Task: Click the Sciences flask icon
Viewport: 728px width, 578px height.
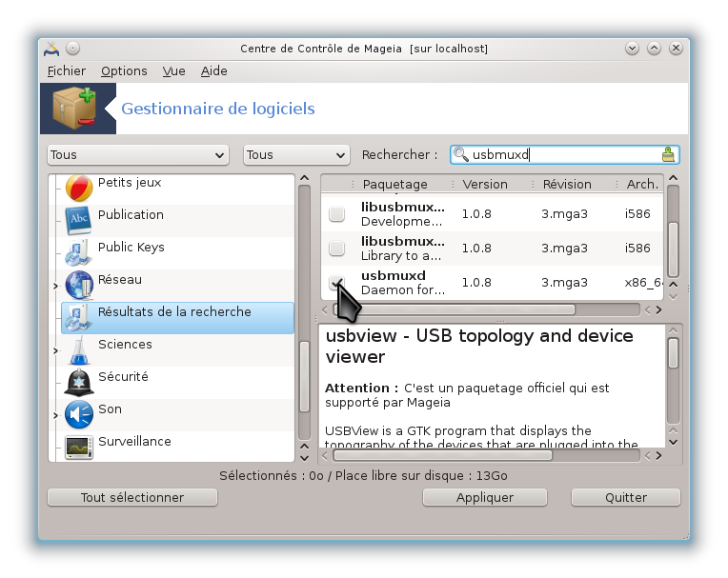Action: [x=79, y=350]
